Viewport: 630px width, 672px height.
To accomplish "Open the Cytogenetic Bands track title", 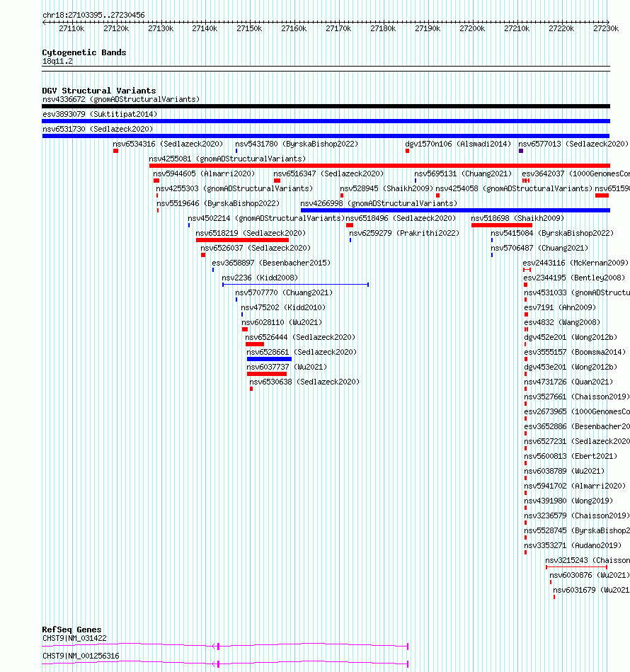I will tap(84, 52).
